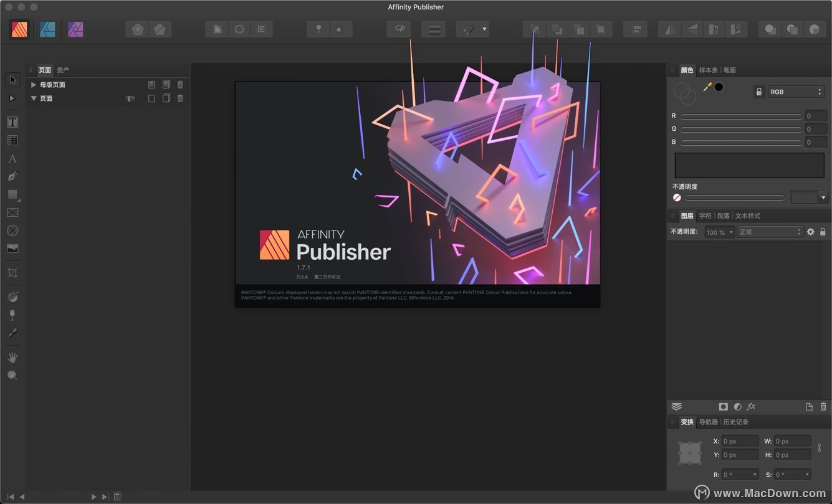Viewport: 832px width, 504px height.
Task: Toggle the fill/stroke color selector circles
Action: tap(684, 93)
